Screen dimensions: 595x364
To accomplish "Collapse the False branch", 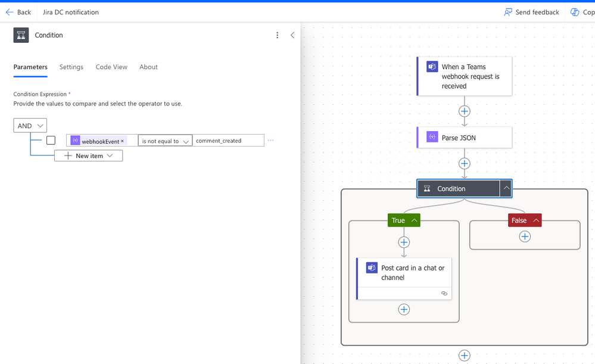I will pyautogui.click(x=536, y=220).
